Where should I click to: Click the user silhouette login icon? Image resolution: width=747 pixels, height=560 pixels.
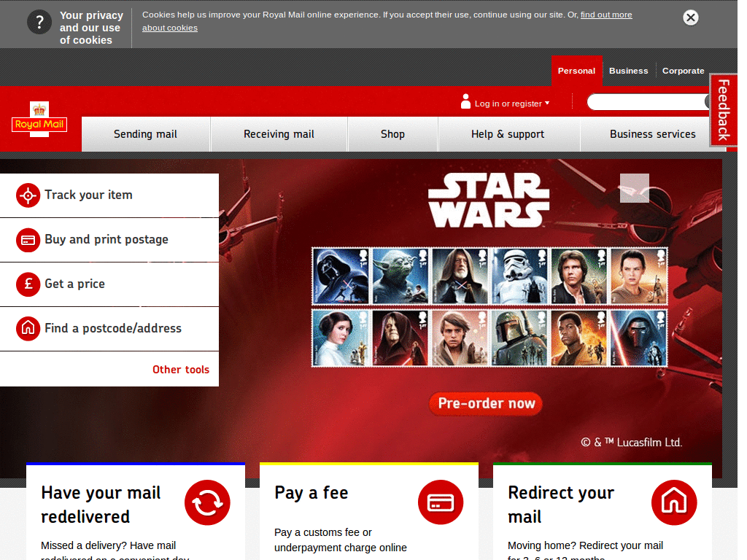465,101
